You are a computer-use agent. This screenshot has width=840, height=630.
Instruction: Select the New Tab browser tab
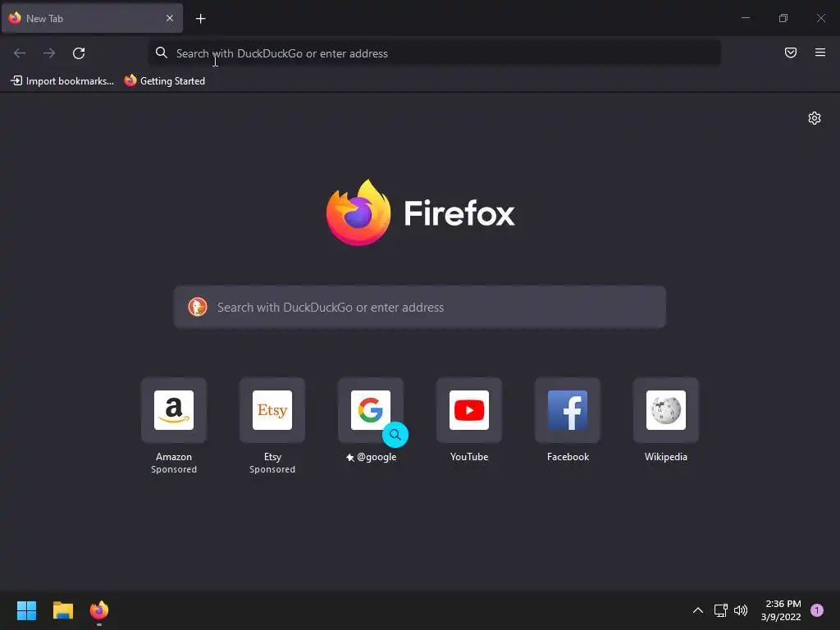[x=92, y=18]
